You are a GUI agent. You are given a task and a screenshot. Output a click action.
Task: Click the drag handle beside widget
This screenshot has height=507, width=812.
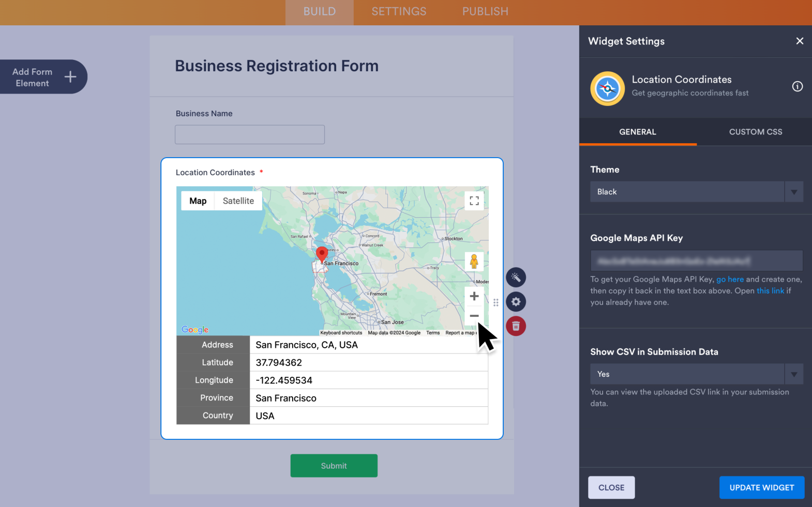coord(495,302)
